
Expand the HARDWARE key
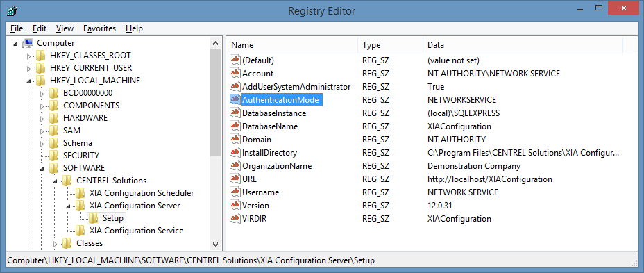click(42, 118)
